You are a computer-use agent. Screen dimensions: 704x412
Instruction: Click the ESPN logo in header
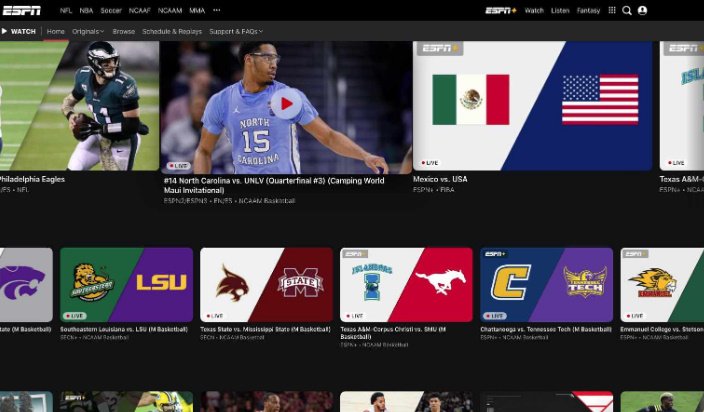(x=22, y=10)
